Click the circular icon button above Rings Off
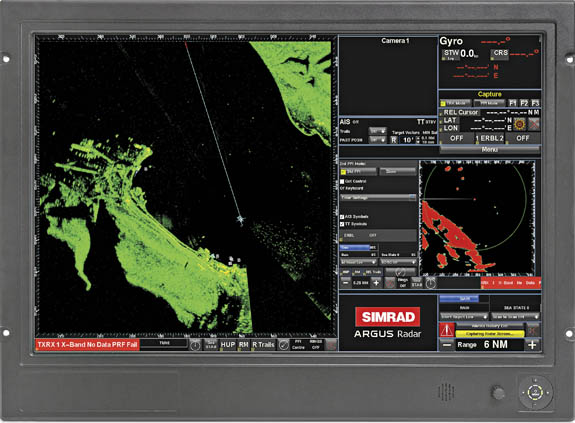Image resolution: width=575 pixels, height=423 pixels. click(x=400, y=272)
